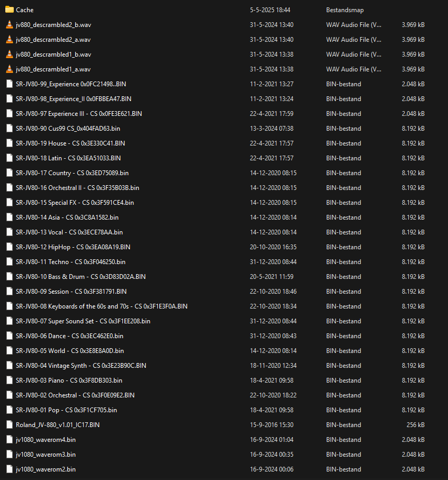Select the file name 'SR-JV80-19 House - CS 0x3E330C41.BIN'
Screen dimensions: 448x480
(70, 143)
